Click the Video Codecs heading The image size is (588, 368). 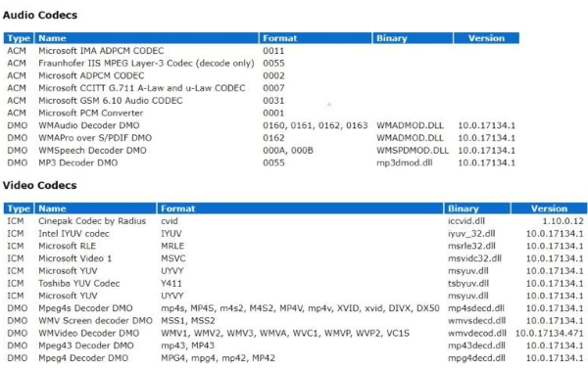point(40,185)
